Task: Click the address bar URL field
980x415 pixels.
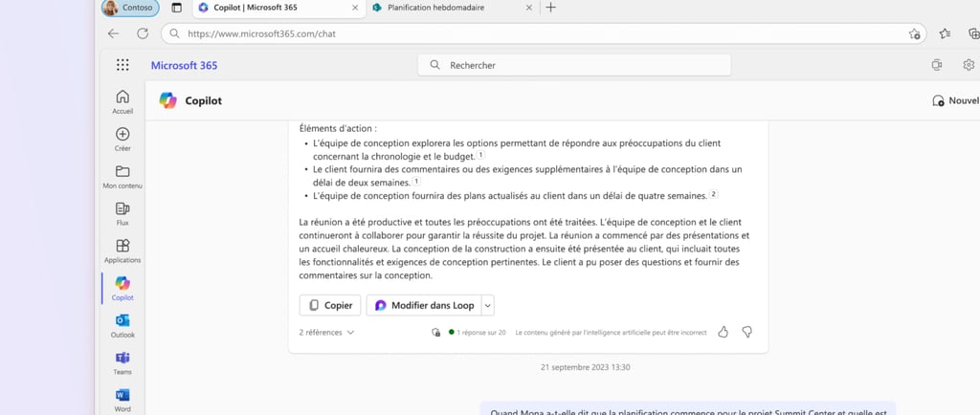Action: coord(544,33)
